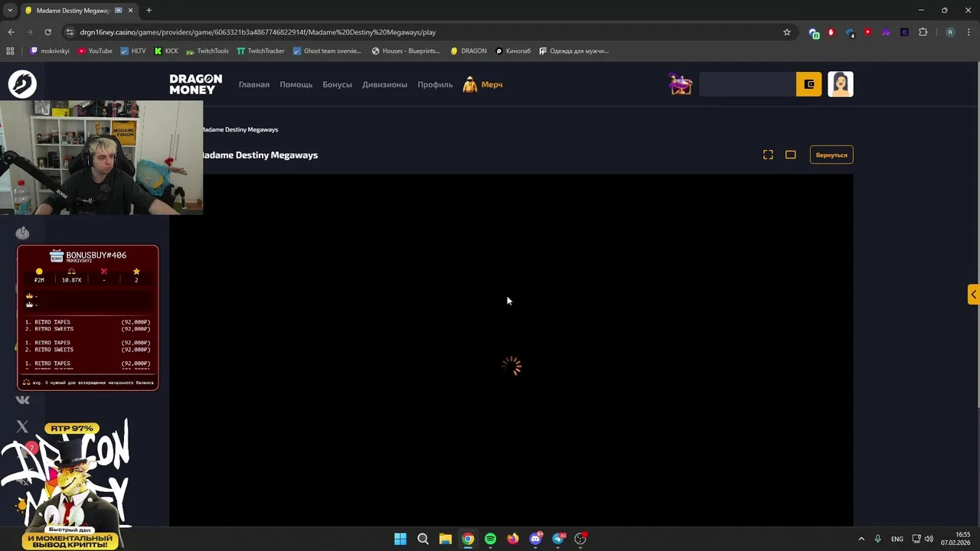
Task: Open File Explorer from taskbar
Action: 446,539
